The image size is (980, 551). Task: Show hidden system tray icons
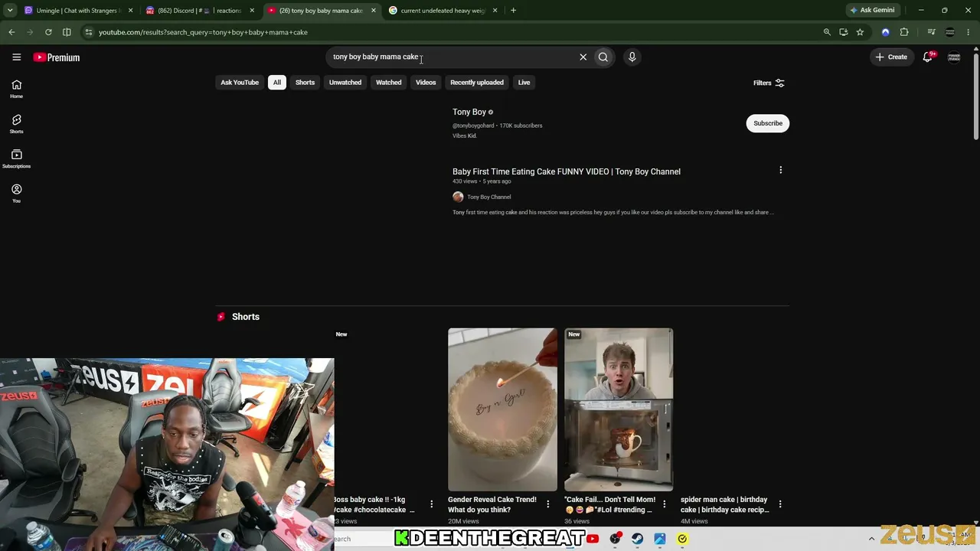tap(871, 539)
